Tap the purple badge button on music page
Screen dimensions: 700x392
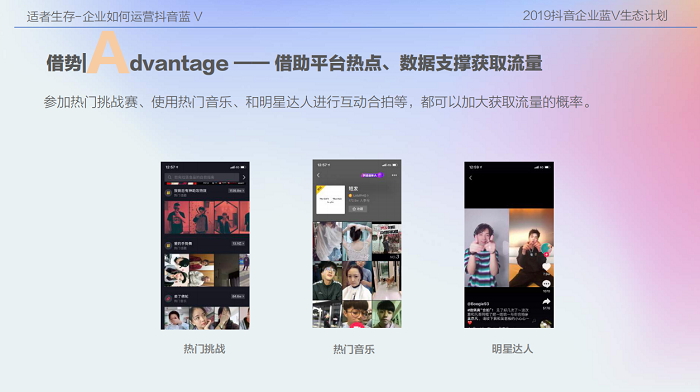[x=371, y=175]
